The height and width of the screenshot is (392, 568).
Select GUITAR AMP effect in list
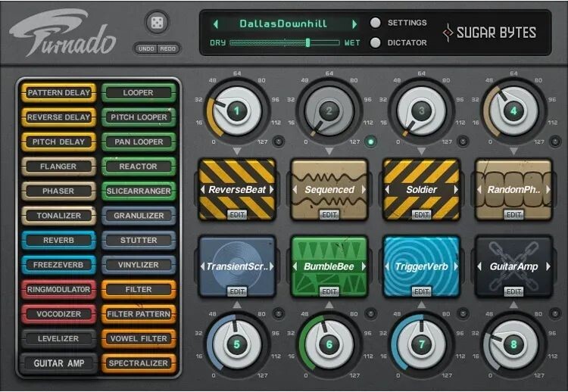click(58, 363)
